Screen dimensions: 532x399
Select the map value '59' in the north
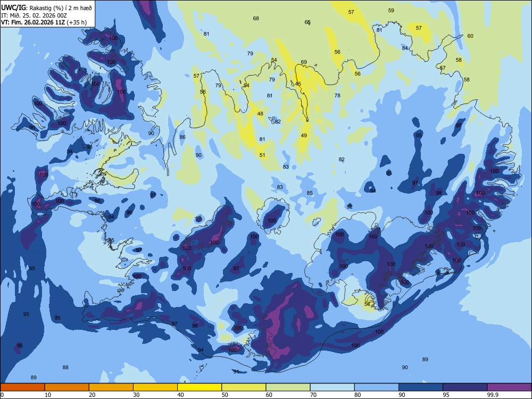[391, 11]
